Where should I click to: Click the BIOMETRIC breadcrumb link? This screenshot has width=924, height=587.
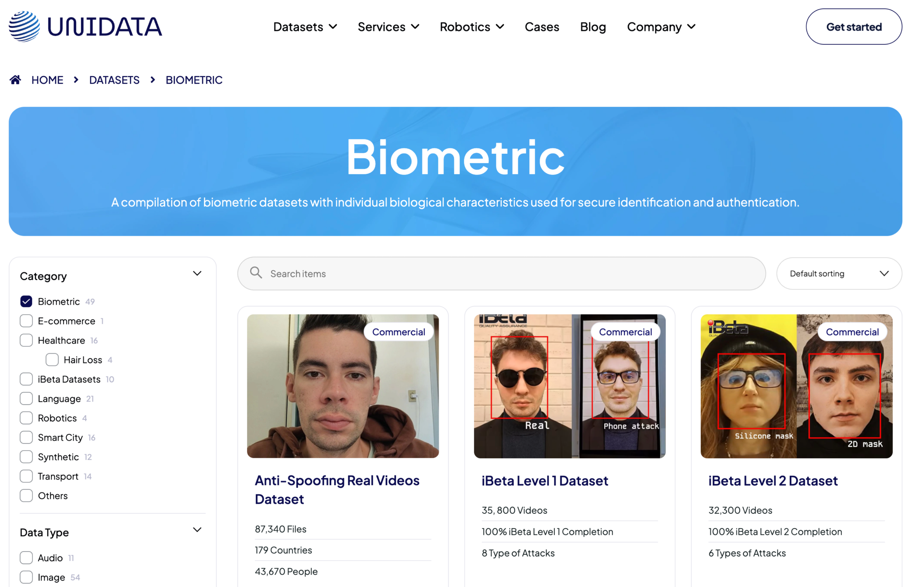point(194,80)
